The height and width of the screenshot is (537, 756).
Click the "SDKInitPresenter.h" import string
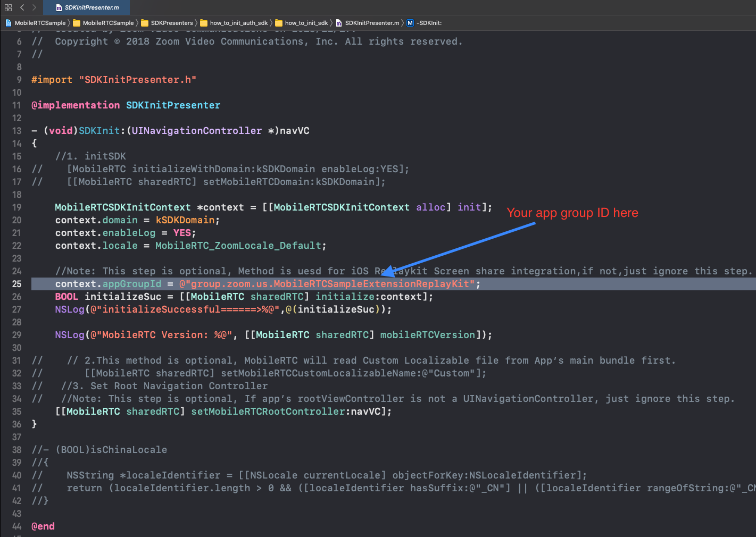point(138,80)
